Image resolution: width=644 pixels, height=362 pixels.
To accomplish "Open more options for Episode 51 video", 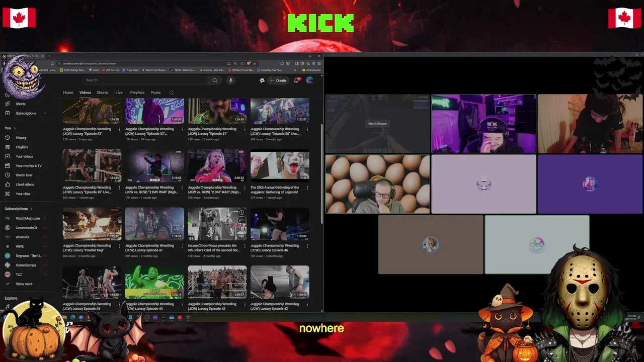I will (245, 130).
